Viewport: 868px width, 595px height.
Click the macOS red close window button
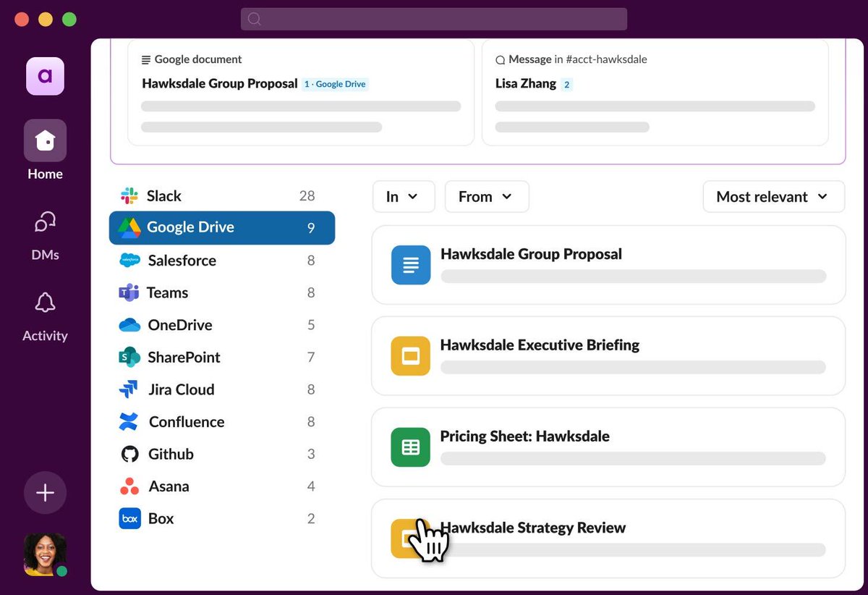click(x=22, y=20)
